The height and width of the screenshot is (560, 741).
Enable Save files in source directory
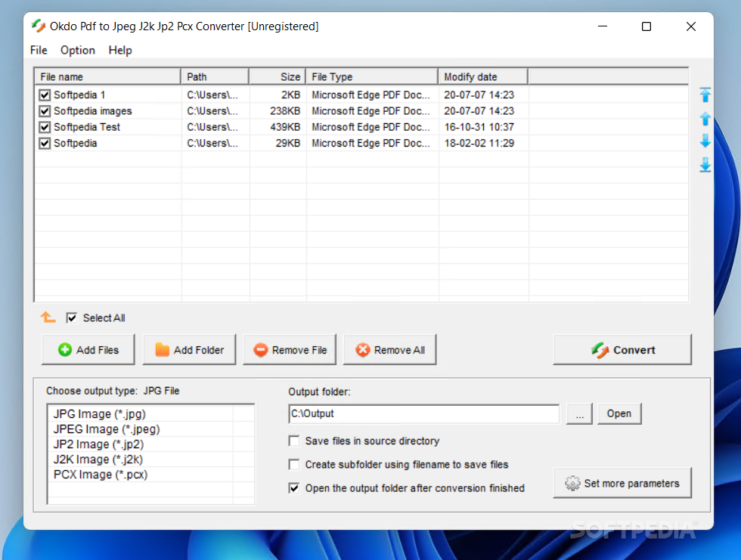(x=294, y=441)
